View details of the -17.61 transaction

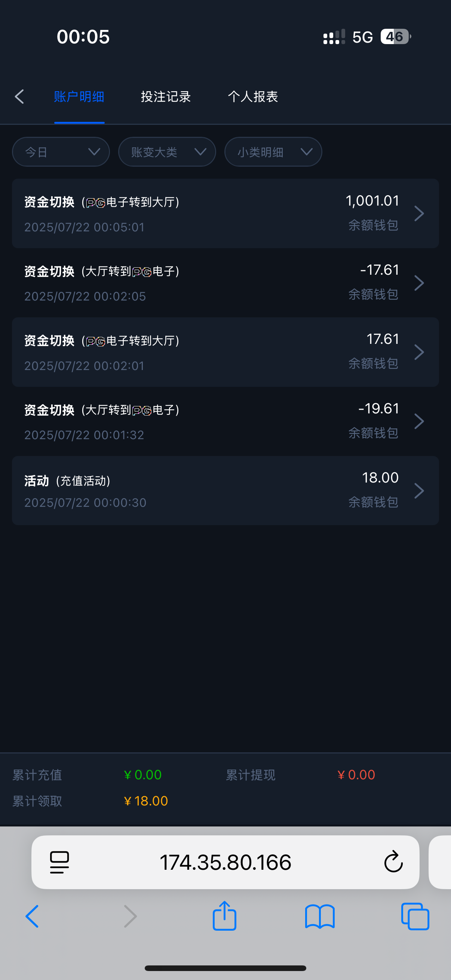pos(225,283)
